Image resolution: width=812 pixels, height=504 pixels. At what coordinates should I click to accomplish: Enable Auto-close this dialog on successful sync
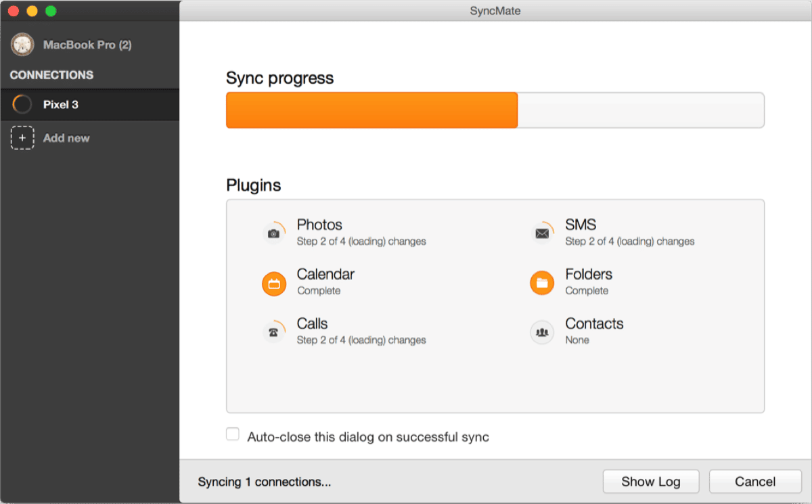tap(233, 434)
